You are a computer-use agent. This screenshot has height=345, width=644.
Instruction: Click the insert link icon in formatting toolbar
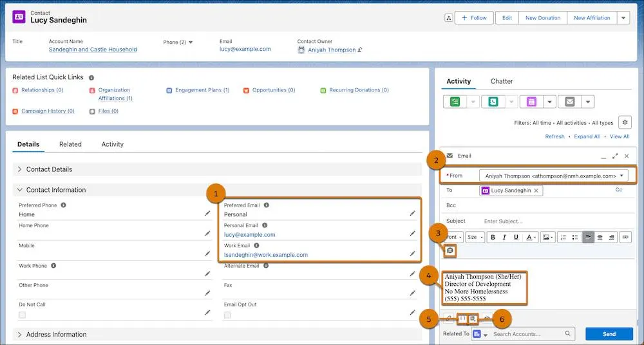point(625,237)
